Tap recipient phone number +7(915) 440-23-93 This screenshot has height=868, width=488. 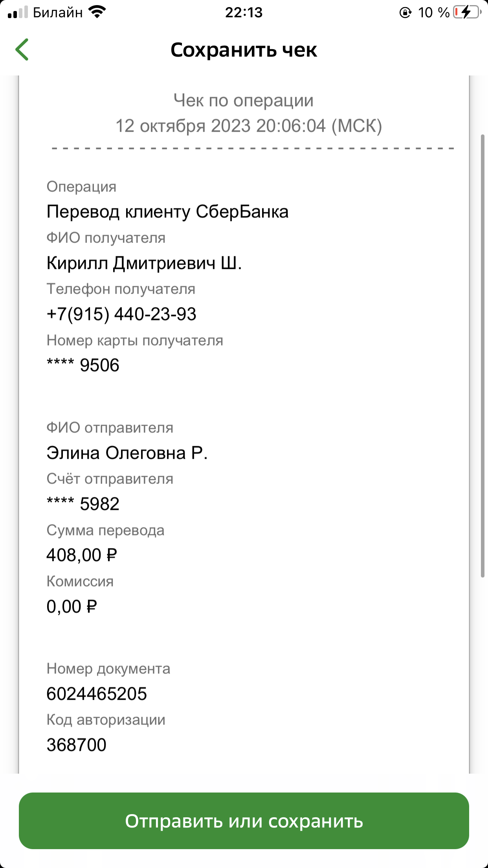[x=121, y=314]
